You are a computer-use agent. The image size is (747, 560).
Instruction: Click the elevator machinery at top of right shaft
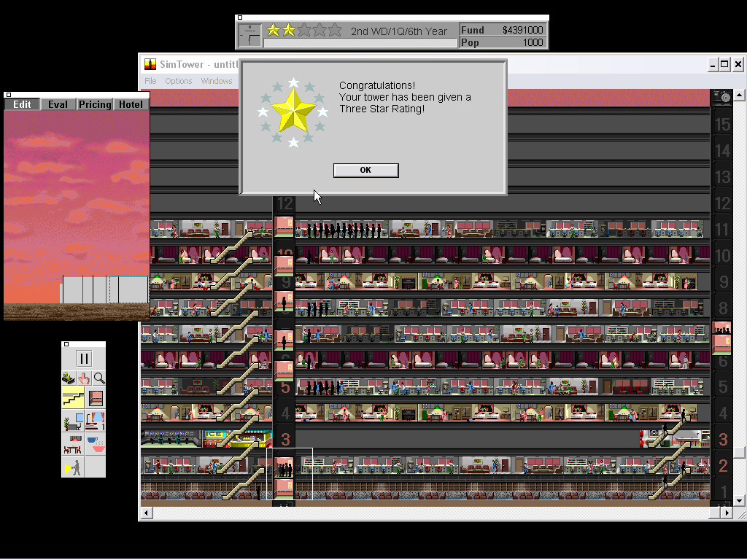click(721, 98)
